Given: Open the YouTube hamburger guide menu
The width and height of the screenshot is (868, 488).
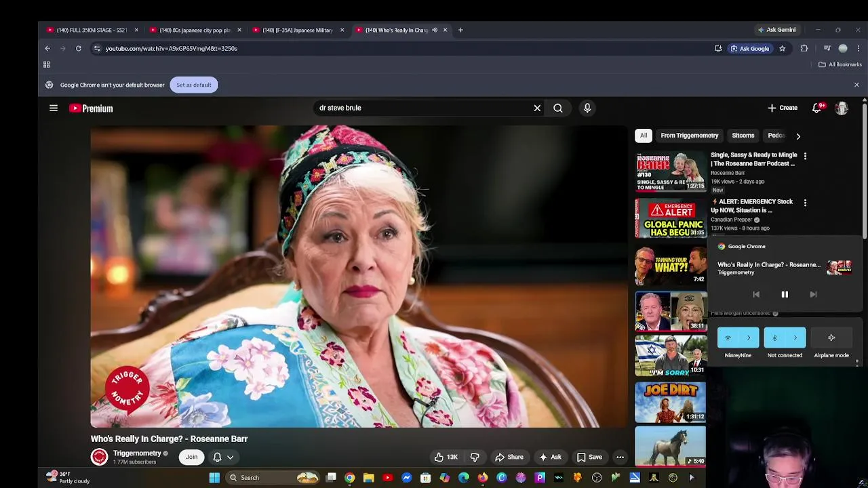Looking at the screenshot, I should [x=54, y=108].
